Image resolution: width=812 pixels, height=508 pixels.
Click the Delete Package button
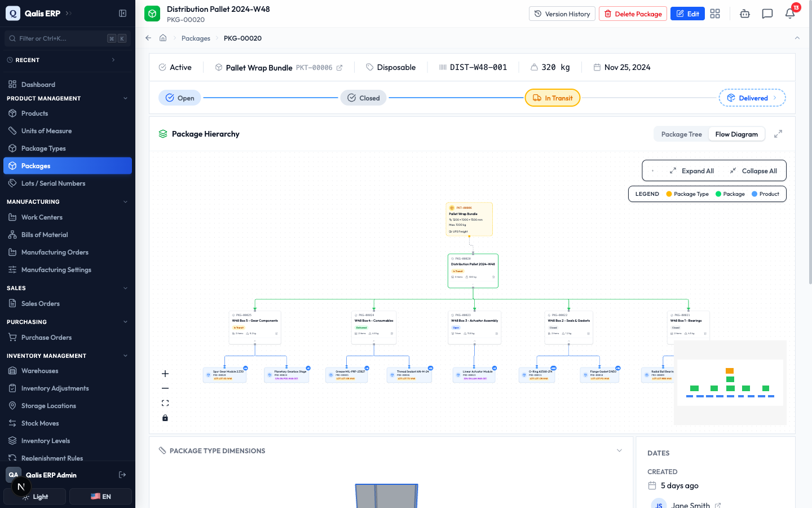click(x=633, y=14)
